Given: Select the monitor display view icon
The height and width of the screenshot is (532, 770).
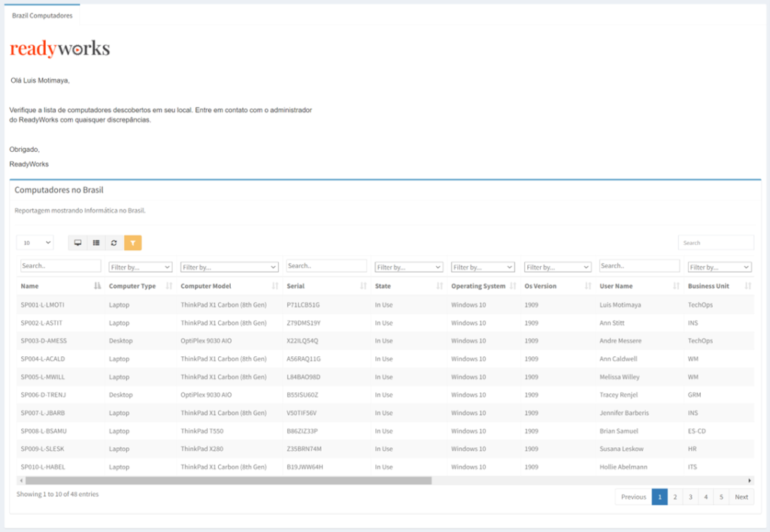Looking at the screenshot, I should 77,242.
